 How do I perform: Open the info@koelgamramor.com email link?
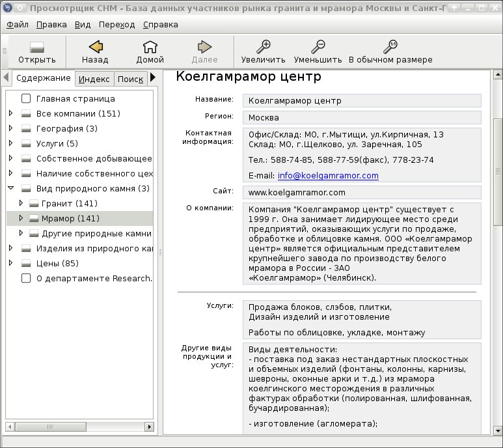pyautogui.click(x=328, y=176)
